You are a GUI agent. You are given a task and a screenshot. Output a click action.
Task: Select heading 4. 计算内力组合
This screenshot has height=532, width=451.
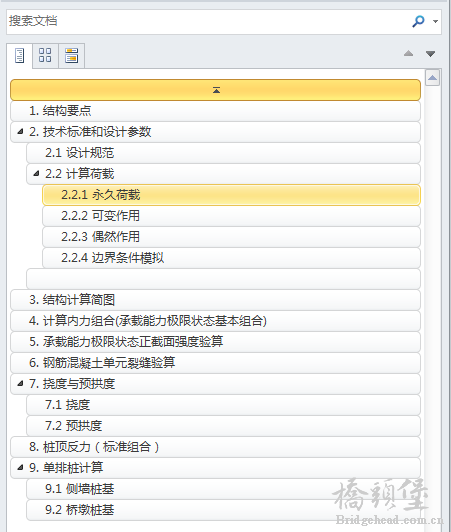(x=215, y=321)
